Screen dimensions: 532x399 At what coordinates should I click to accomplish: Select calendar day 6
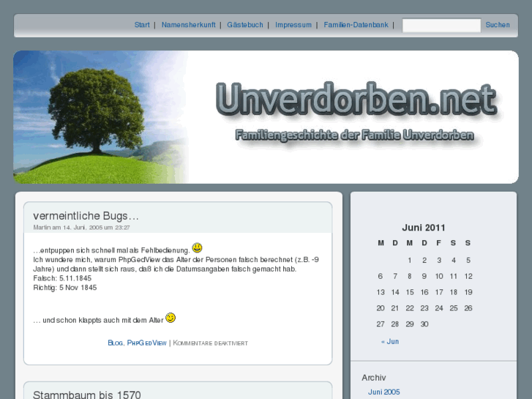point(381,276)
